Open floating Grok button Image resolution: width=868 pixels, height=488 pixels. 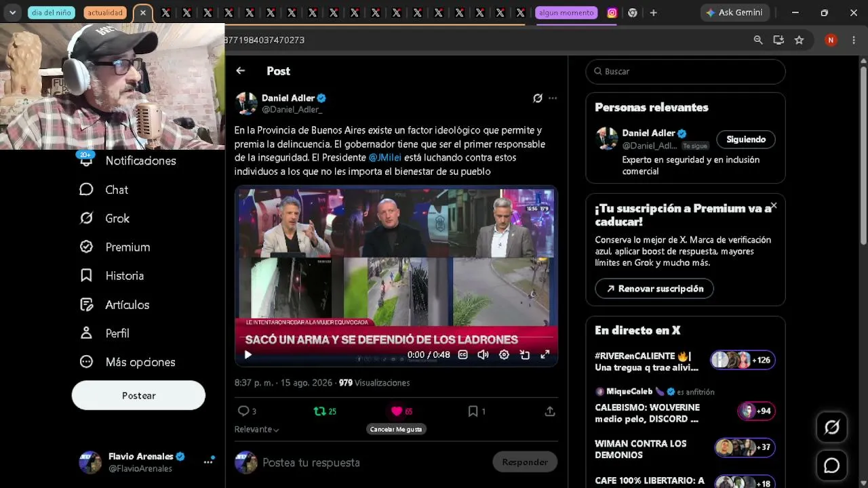point(831,427)
